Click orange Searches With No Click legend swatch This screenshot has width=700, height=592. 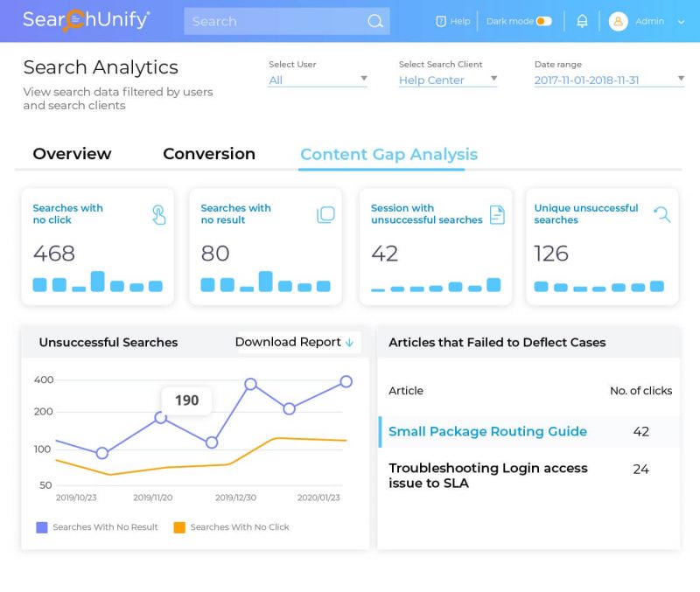tap(179, 527)
